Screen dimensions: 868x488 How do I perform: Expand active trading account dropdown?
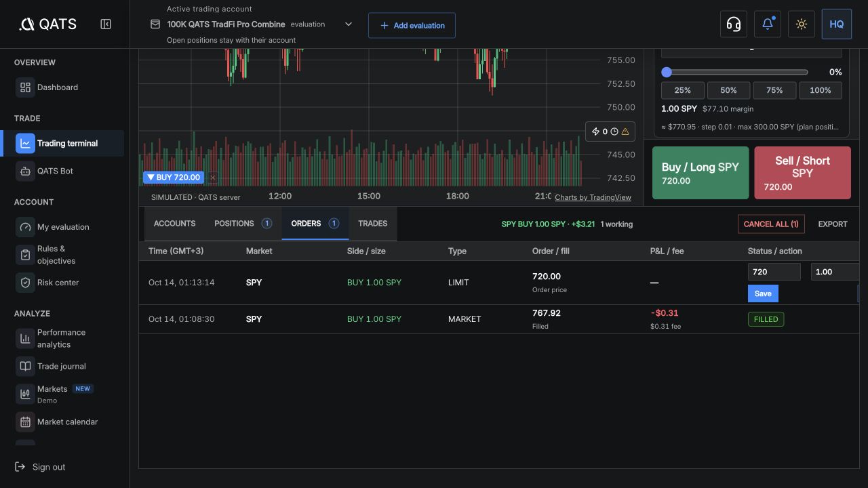pos(349,24)
